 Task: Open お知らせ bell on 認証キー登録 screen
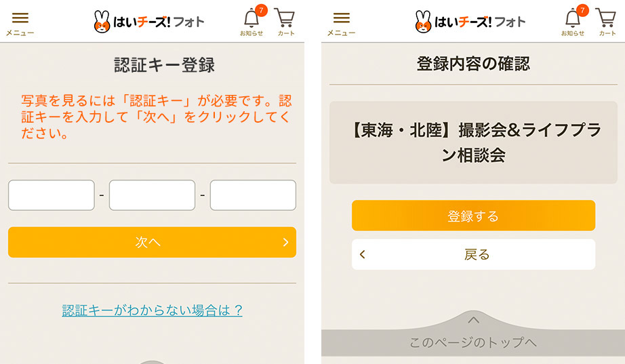pyautogui.click(x=251, y=21)
